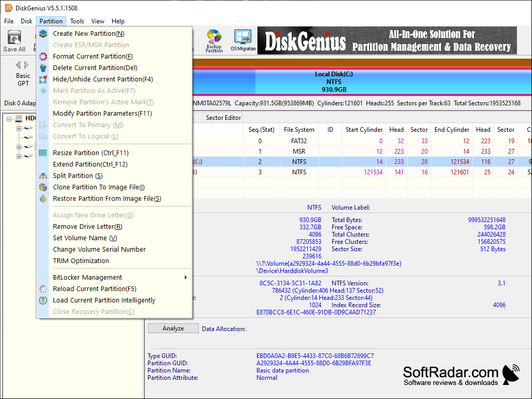
Task: Open the View menu
Action: click(x=98, y=21)
